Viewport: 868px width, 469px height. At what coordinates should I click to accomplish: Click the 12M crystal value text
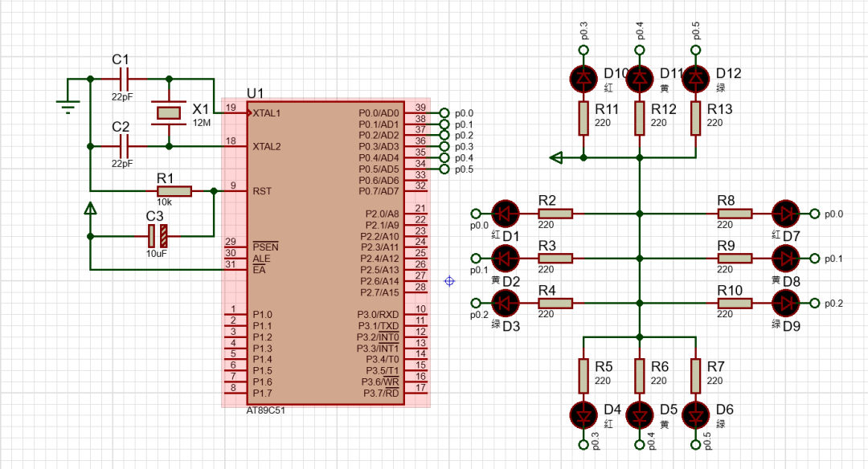pyautogui.click(x=202, y=123)
